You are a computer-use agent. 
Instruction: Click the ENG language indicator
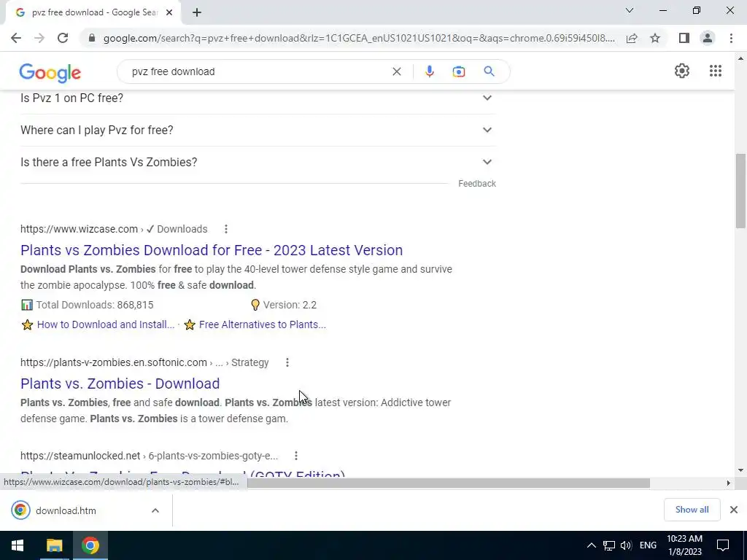pyautogui.click(x=648, y=545)
